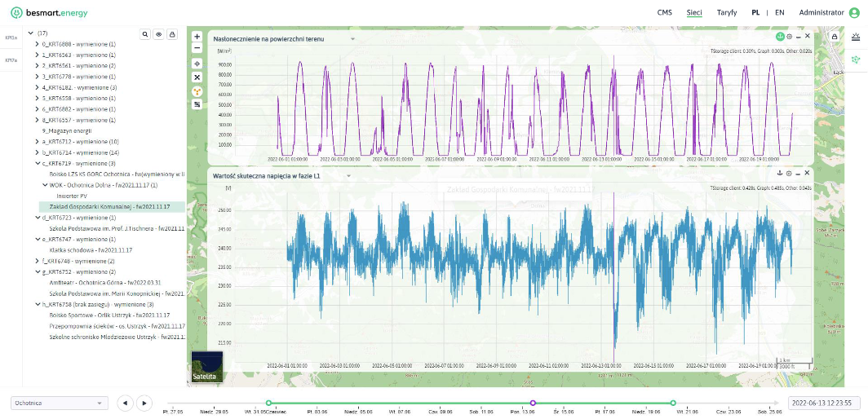The width and height of the screenshot is (868, 419).
Task: Select Boisko LZS KS GORC Ochotnica item
Action: coord(117,174)
